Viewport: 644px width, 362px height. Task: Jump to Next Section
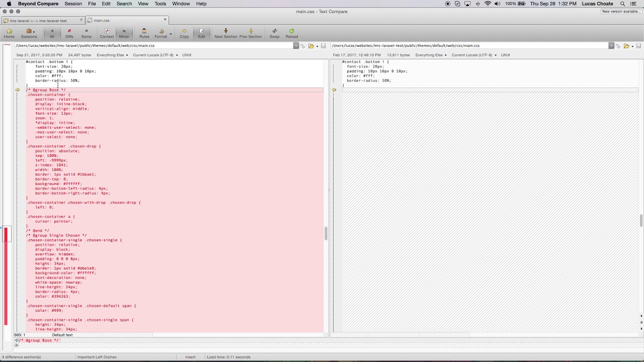[x=225, y=33]
